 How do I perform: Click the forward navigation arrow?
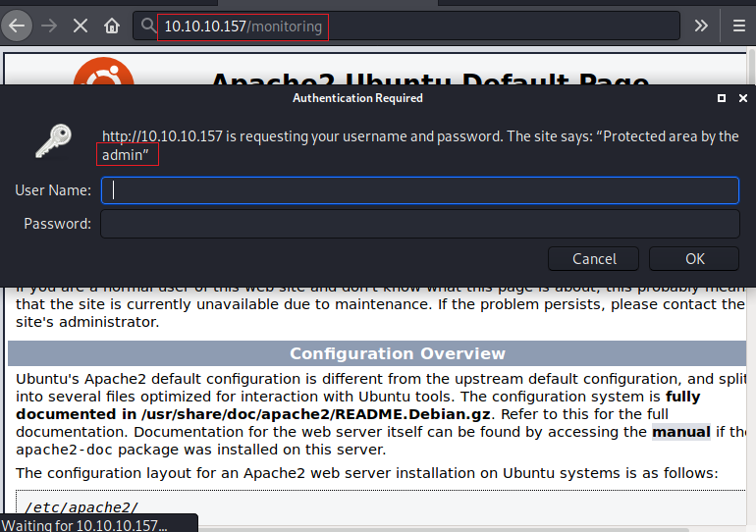49,26
